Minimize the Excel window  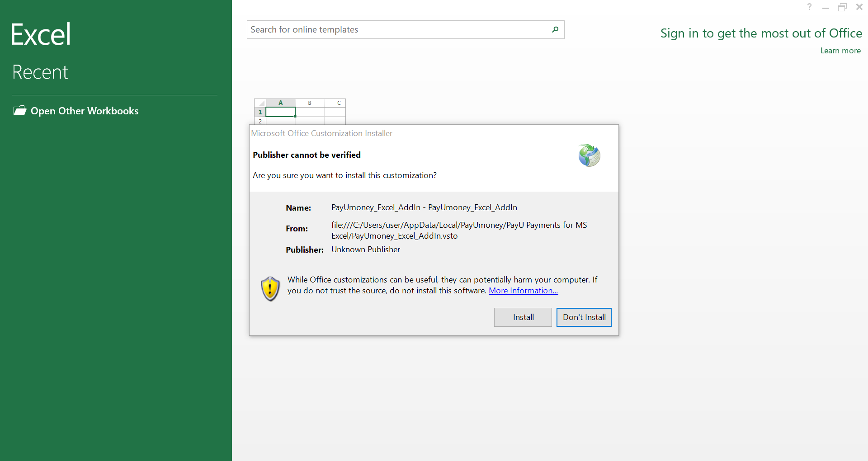tap(826, 7)
